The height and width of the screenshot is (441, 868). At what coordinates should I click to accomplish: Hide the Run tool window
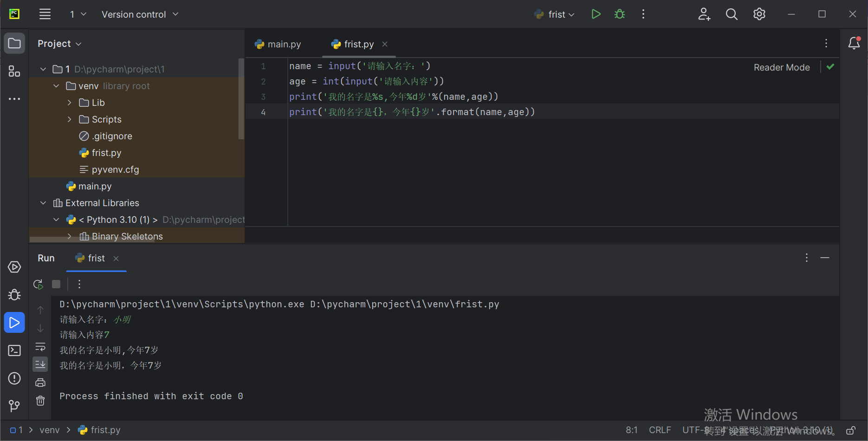point(825,258)
